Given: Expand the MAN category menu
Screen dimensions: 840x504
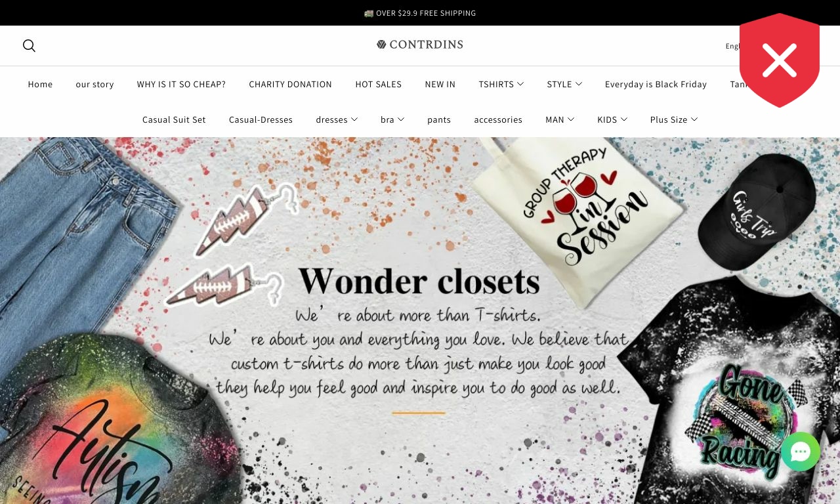Looking at the screenshot, I should coord(560,119).
